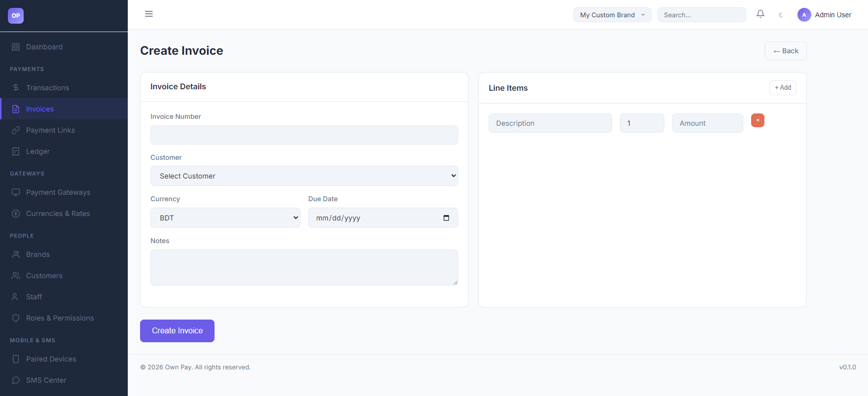The image size is (868, 396).
Task: Focus the Invoice Number field
Action: point(304,135)
